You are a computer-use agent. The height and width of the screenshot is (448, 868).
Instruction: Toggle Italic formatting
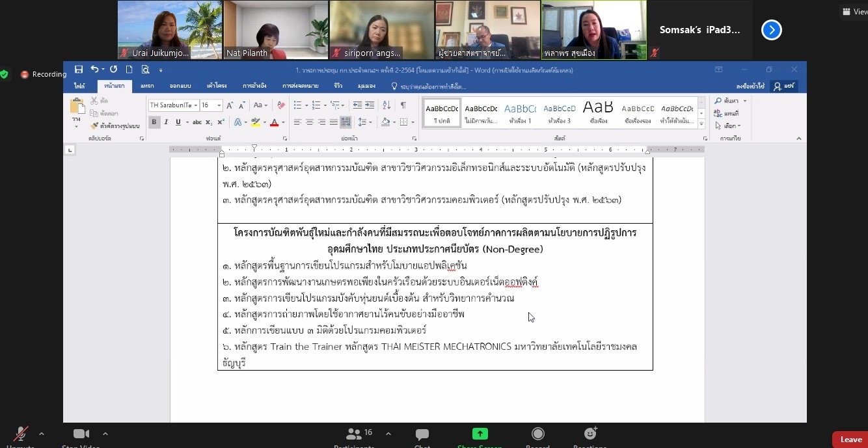pos(166,122)
